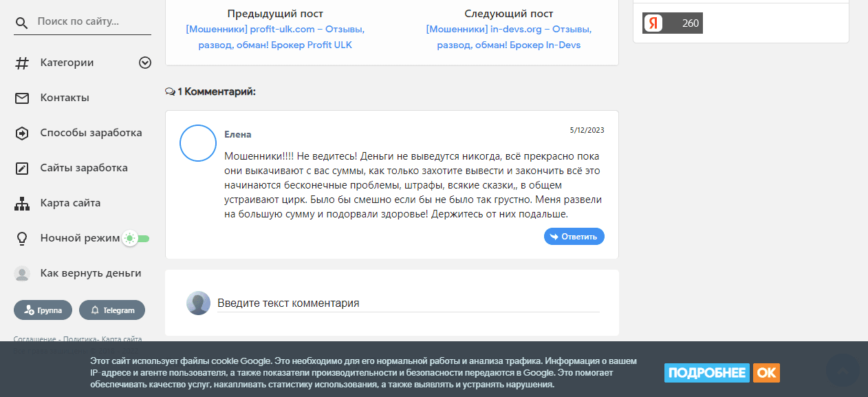Open previous post about profit-ulk.com
The width and height of the screenshot is (868, 397).
pyautogui.click(x=275, y=37)
